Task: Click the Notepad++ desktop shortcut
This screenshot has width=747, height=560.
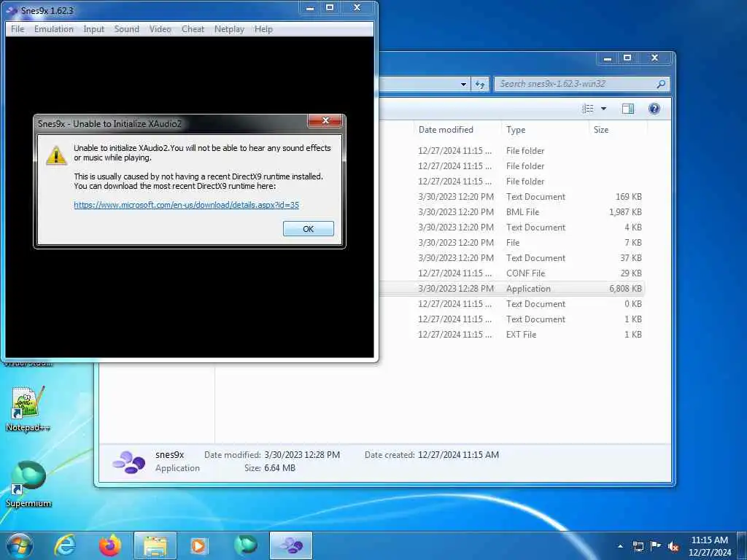Action: (x=28, y=409)
